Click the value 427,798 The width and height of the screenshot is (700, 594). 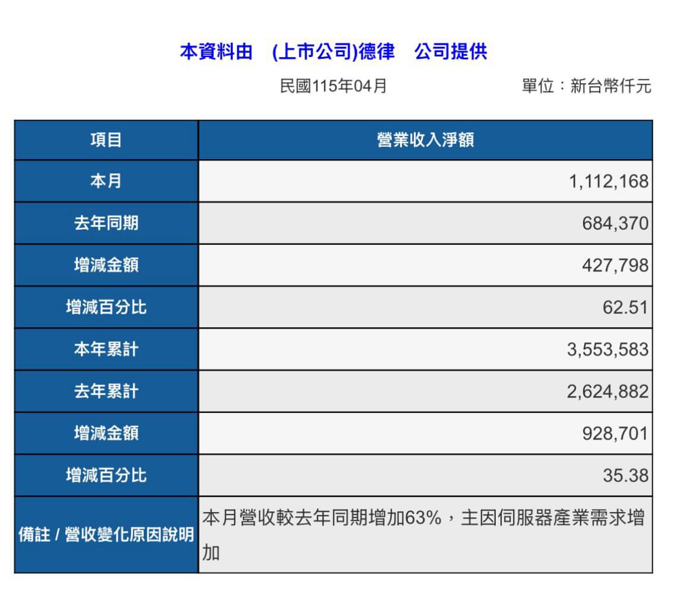615,266
